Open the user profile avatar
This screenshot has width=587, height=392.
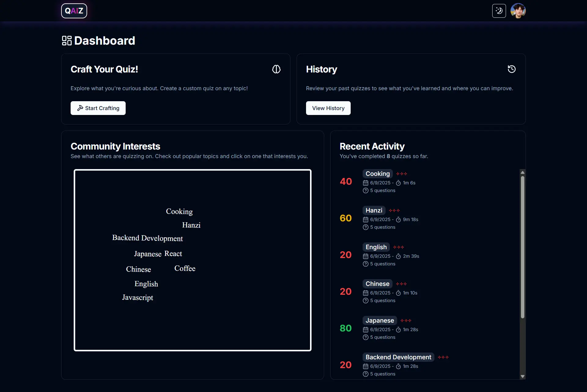[x=518, y=11]
